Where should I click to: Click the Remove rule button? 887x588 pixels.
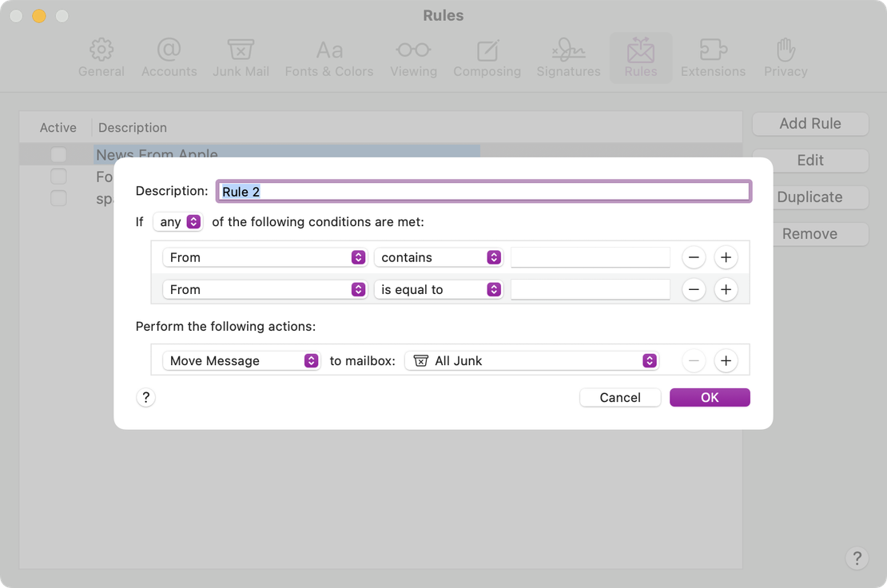click(810, 234)
